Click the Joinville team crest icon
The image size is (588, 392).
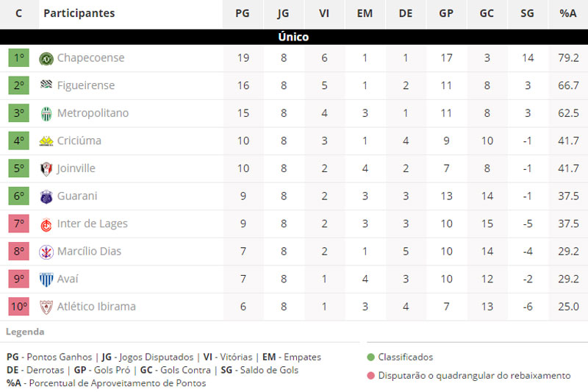(x=46, y=168)
